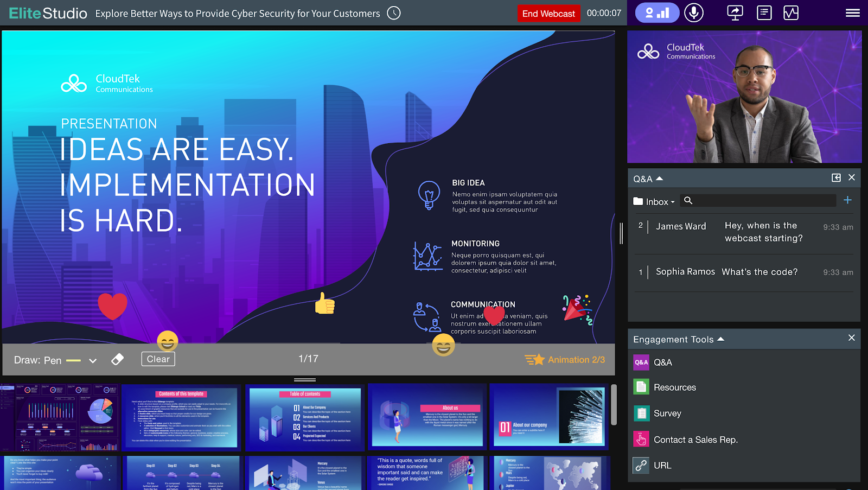Select the 'Table of contents' slide thumbnail
868x490 pixels.
(305, 417)
